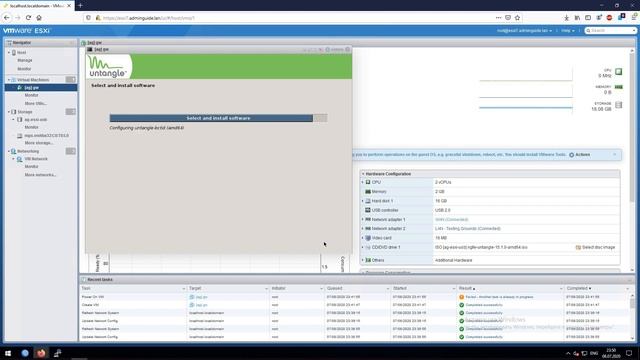Screen dimensions: 640x360
Task: Click the install progress bar
Action: [x=218, y=118]
